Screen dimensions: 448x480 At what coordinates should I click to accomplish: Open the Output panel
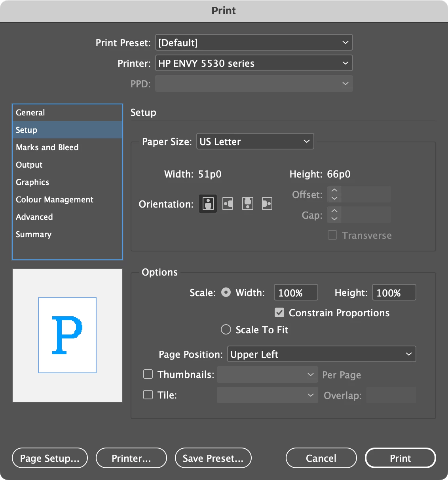(67, 165)
